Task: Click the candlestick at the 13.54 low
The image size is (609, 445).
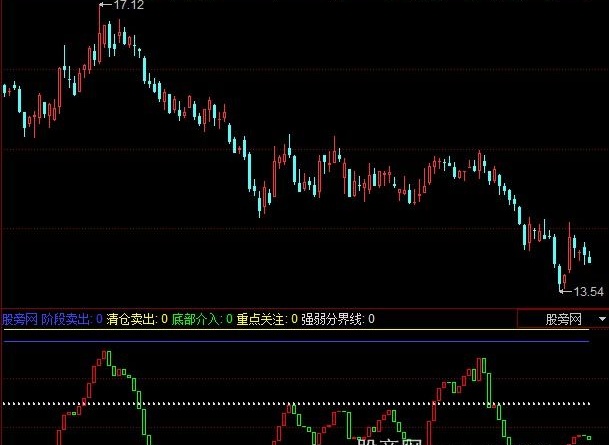Action: [x=560, y=277]
